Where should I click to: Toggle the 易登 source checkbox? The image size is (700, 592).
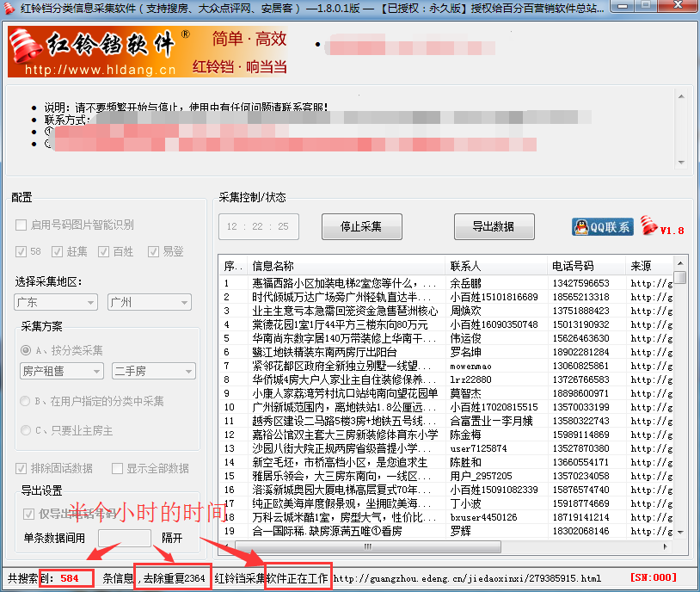pyautogui.click(x=153, y=251)
